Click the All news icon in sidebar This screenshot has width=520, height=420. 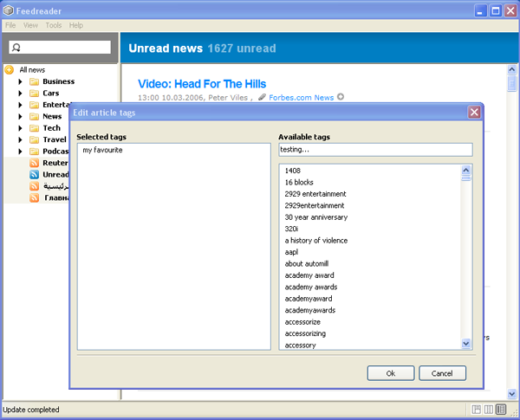[9, 69]
